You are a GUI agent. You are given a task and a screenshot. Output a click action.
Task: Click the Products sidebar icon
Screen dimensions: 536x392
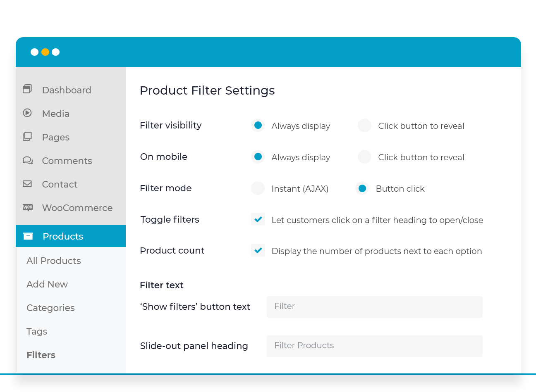(28, 236)
